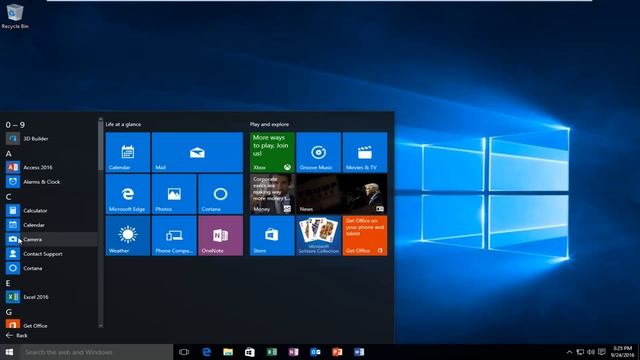640x360 pixels.
Task: Click the Get Office tile
Action: pos(365,236)
